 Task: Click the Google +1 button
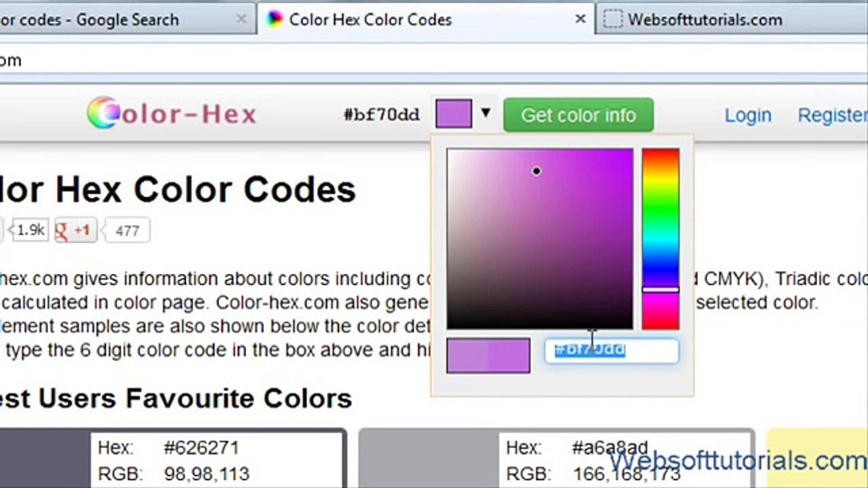click(76, 230)
